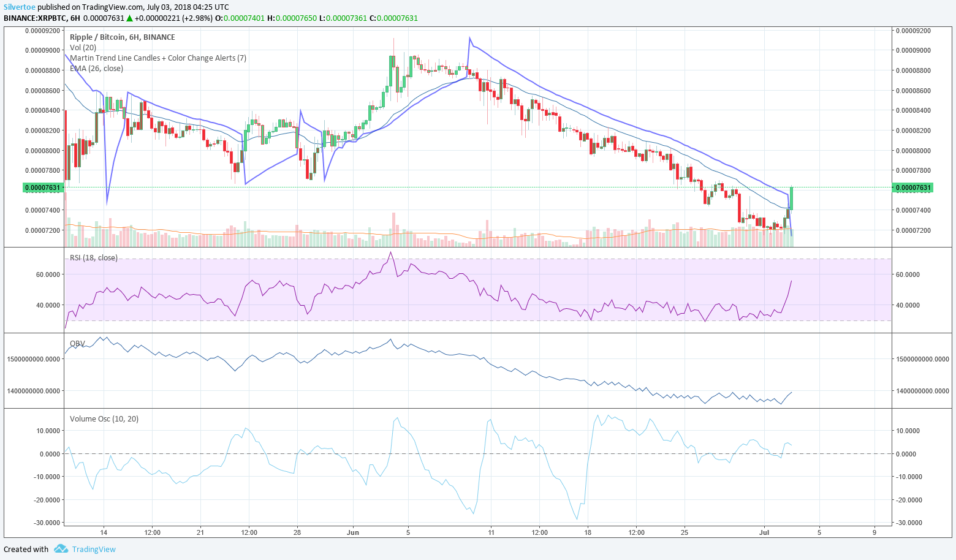Open the TradingView link beside 'Created with'

[x=94, y=549]
